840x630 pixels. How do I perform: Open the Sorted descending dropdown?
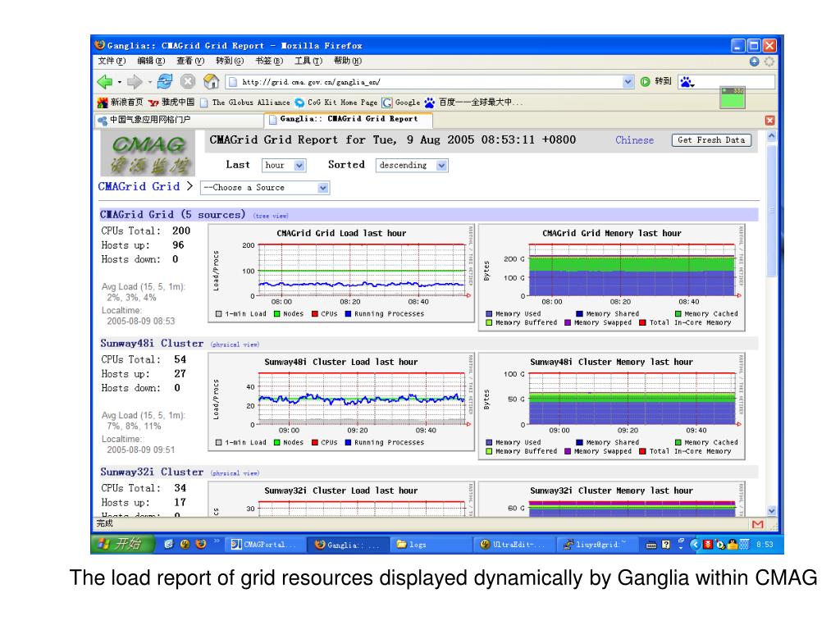(412, 166)
